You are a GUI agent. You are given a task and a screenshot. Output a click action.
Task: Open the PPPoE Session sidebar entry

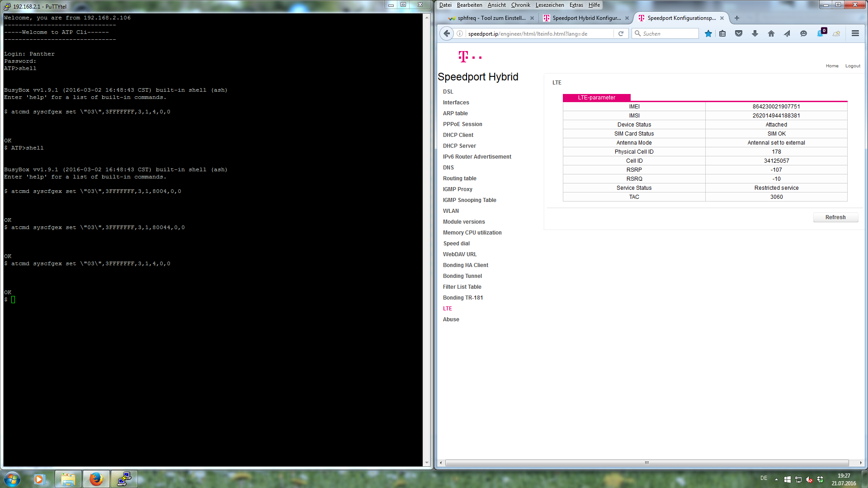[462, 124]
